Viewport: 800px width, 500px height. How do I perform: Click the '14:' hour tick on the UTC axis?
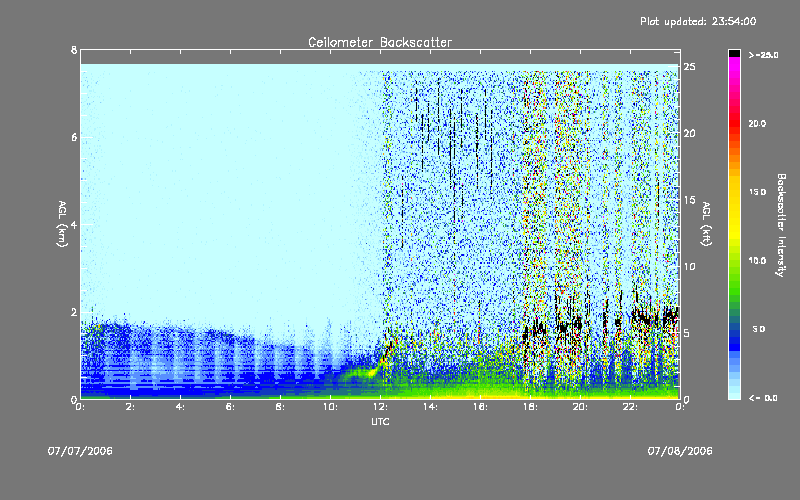coord(430,407)
